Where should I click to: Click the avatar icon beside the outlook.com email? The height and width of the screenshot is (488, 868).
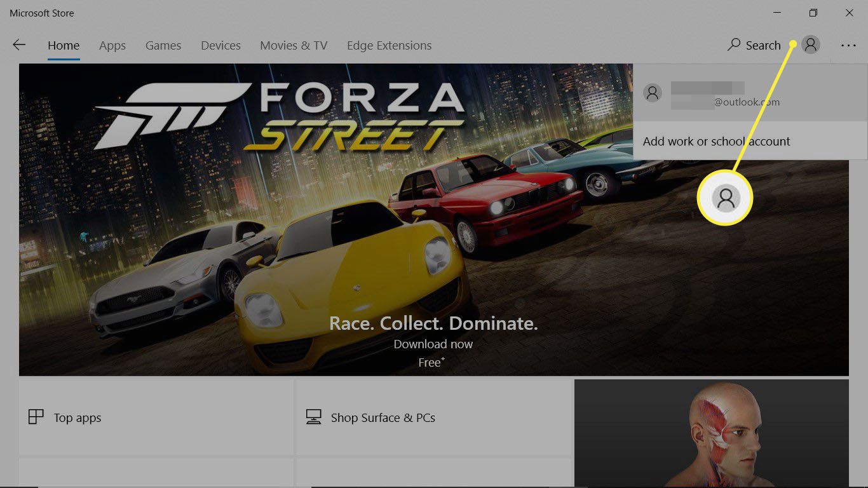tap(653, 93)
